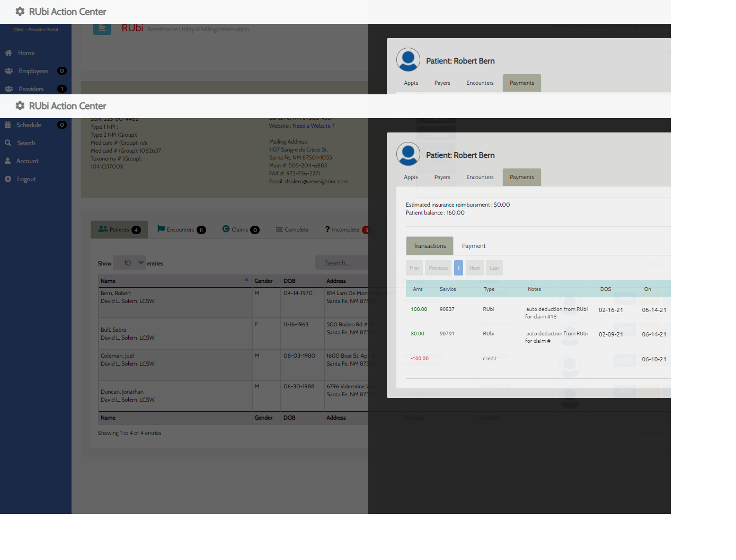Screen dimensions: 736x560
Task: Sort the table by DOB column header
Action: point(289,281)
